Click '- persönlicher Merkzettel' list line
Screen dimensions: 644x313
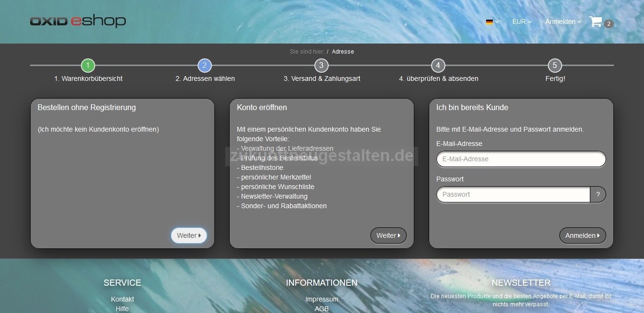(274, 177)
